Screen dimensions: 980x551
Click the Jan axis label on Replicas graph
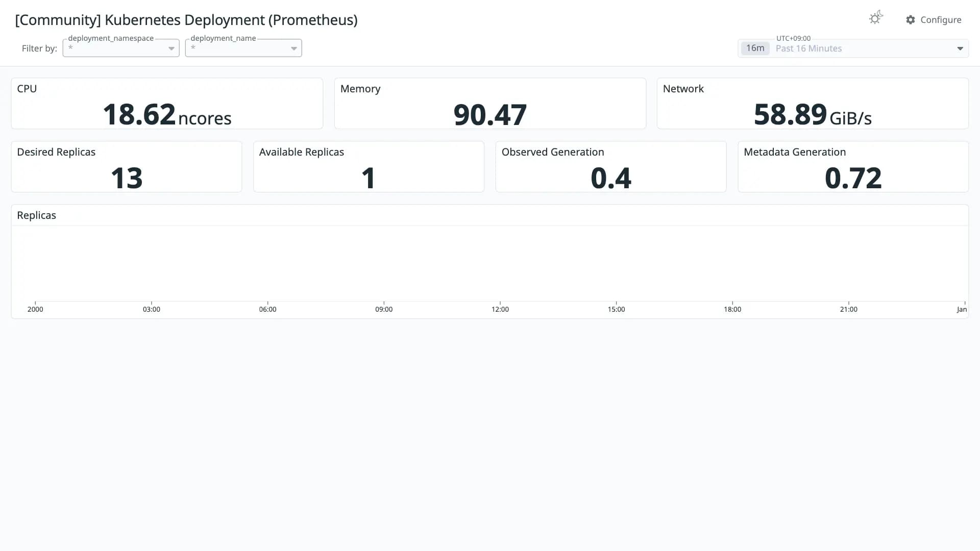point(962,309)
